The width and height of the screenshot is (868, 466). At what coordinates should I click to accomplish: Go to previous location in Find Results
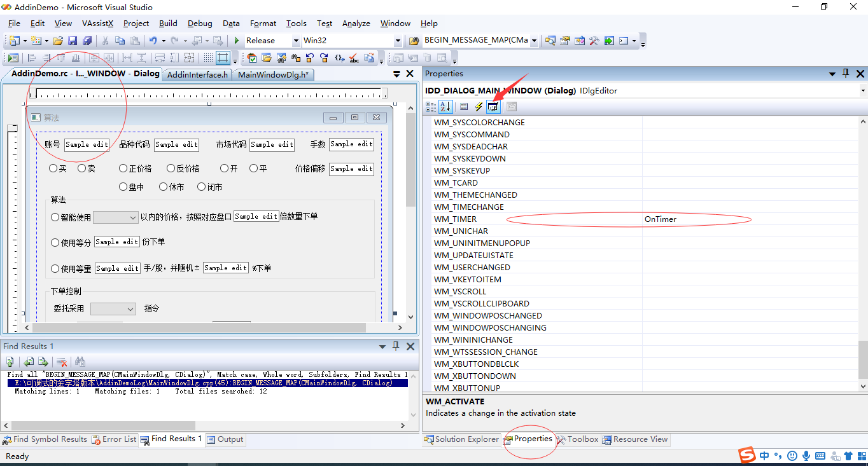(29, 362)
